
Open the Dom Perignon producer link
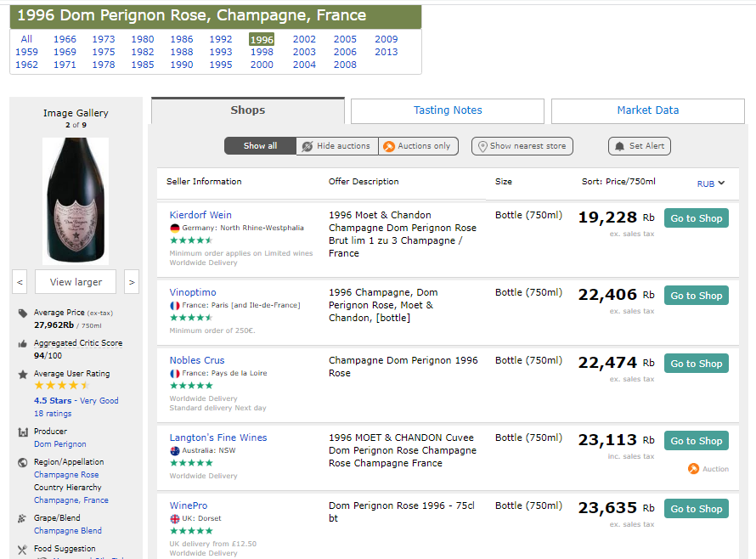click(x=59, y=444)
